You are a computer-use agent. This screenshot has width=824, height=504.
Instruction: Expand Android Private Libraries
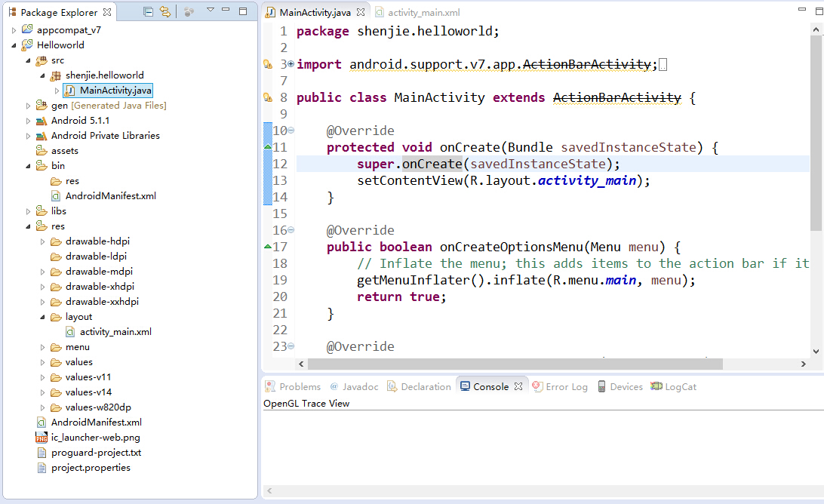click(x=29, y=136)
